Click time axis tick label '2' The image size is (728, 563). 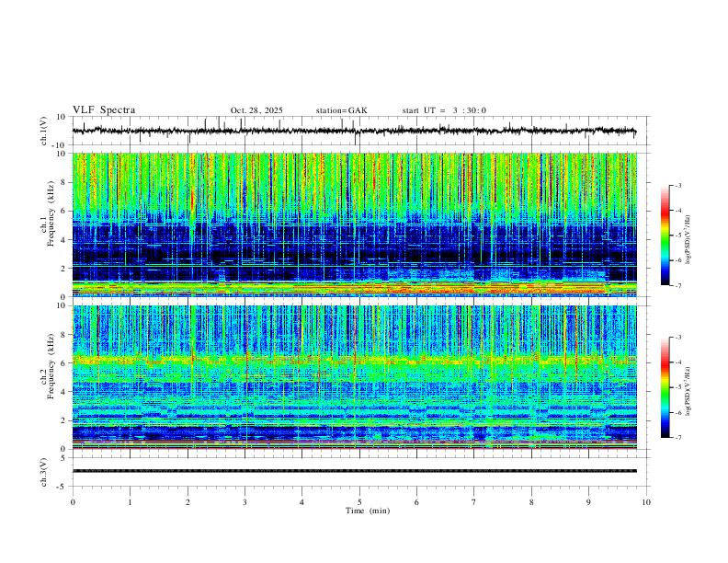click(188, 502)
